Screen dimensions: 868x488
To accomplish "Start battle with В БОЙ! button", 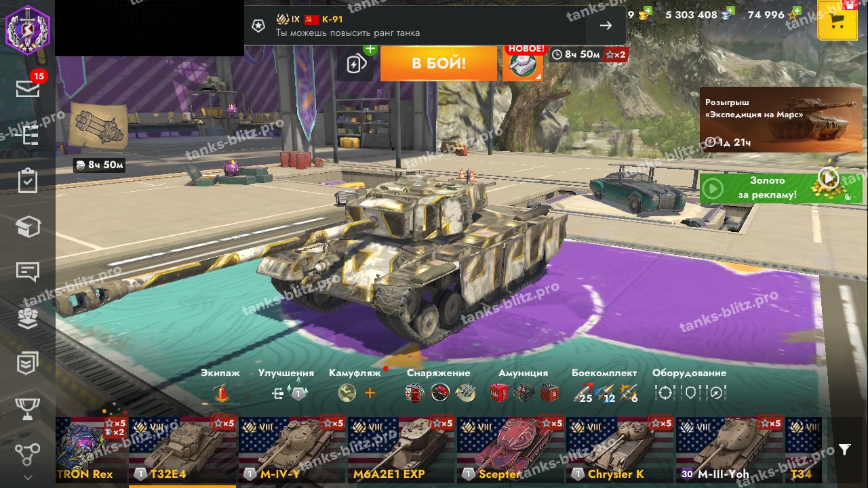I will coord(439,64).
